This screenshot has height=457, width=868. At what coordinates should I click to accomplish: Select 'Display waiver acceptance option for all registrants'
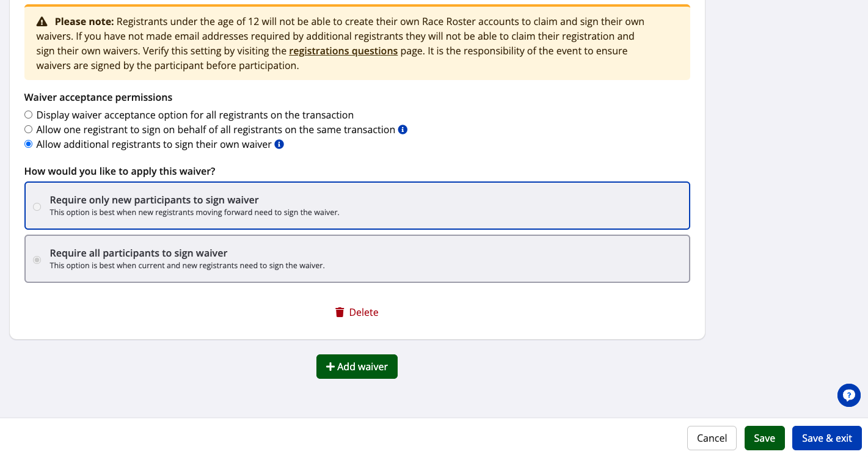28,115
